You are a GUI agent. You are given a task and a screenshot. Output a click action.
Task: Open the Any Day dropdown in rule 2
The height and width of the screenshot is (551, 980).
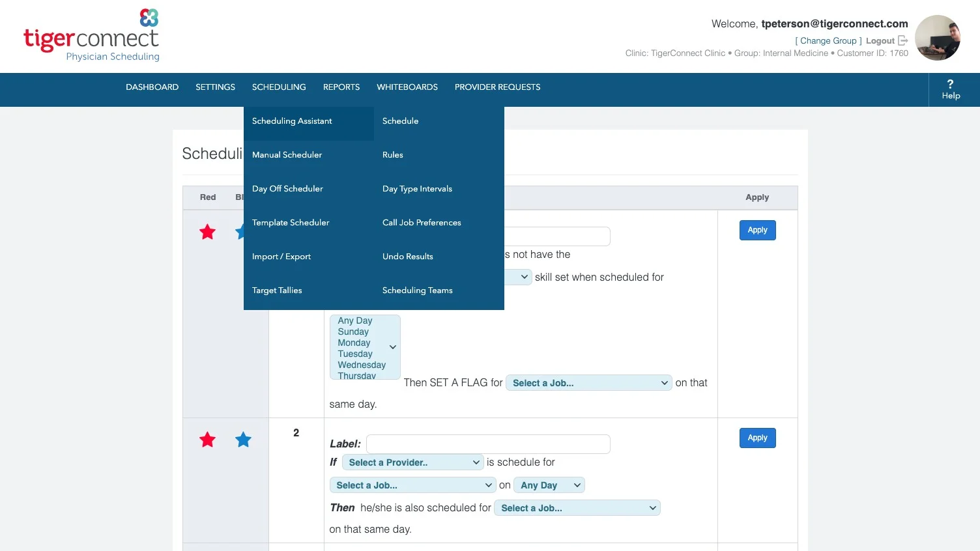549,485
